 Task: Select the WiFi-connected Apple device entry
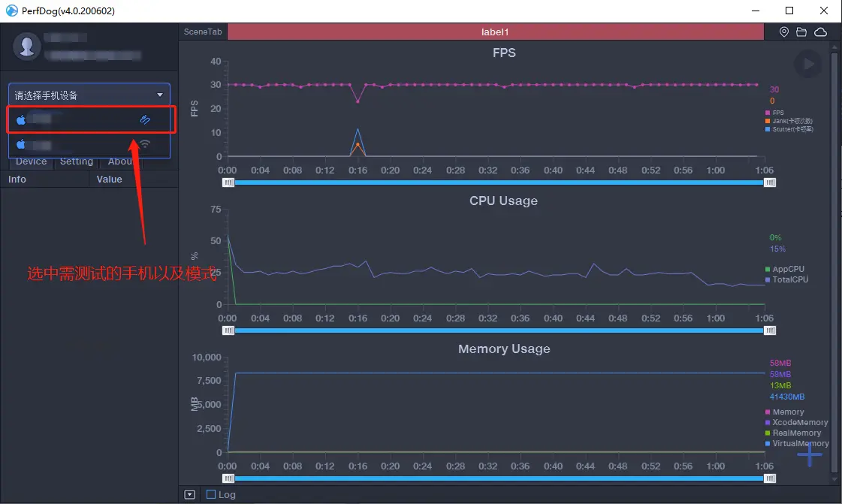point(89,144)
